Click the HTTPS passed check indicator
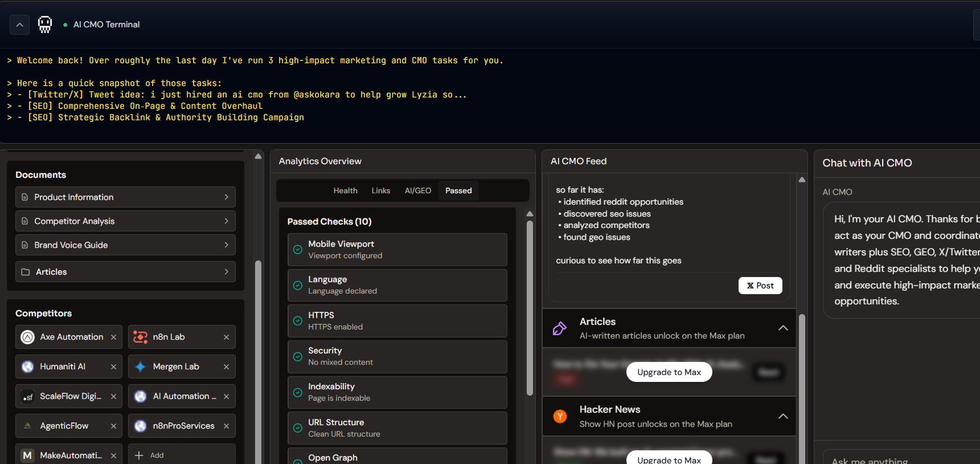 (297, 321)
